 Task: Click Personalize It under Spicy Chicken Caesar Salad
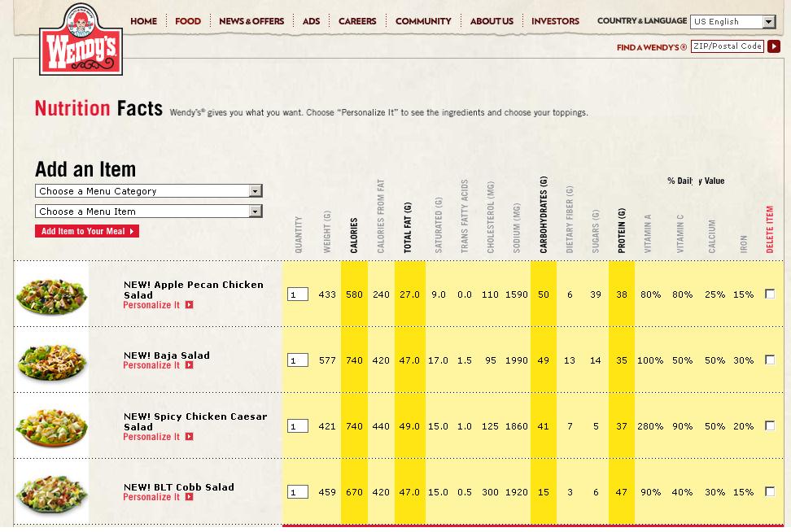[151, 437]
